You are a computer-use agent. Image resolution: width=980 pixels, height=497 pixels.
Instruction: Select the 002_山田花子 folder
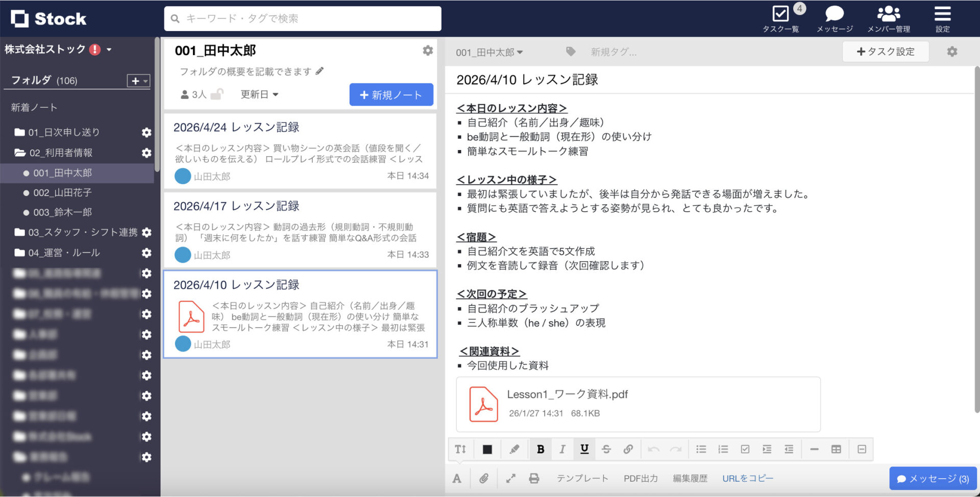click(x=62, y=193)
